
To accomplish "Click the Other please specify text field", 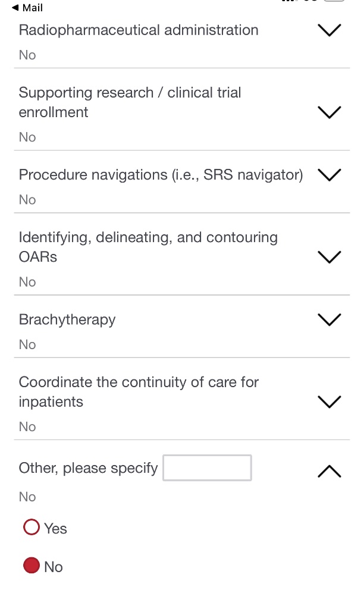I will [207, 468].
